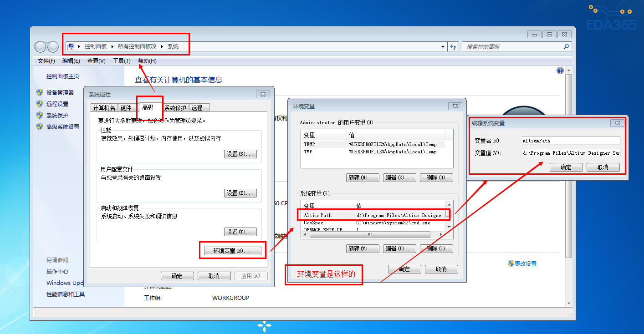Click the shield icon beside 设备管理器
The height and width of the screenshot is (334, 644).
click(40, 92)
